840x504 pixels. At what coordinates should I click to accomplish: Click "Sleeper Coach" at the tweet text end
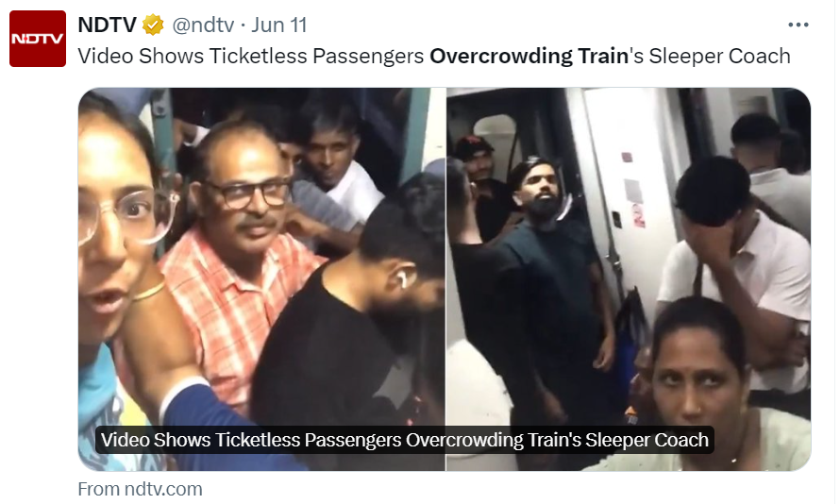click(x=719, y=56)
